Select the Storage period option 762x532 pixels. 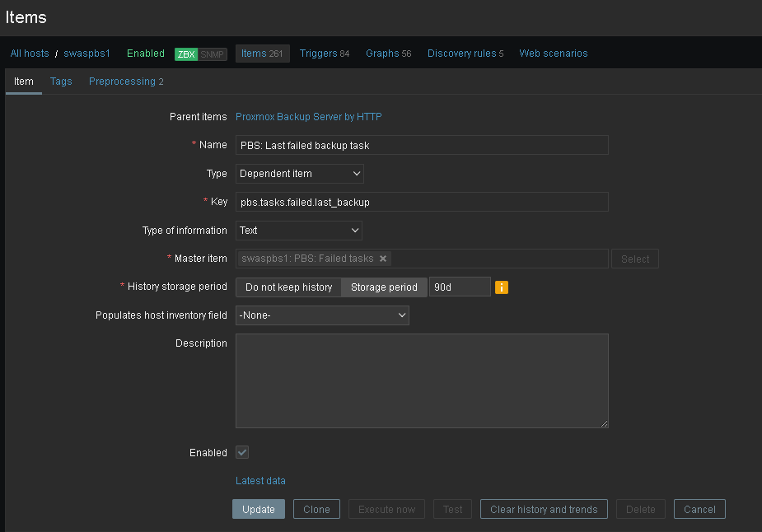tap(384, 287)
